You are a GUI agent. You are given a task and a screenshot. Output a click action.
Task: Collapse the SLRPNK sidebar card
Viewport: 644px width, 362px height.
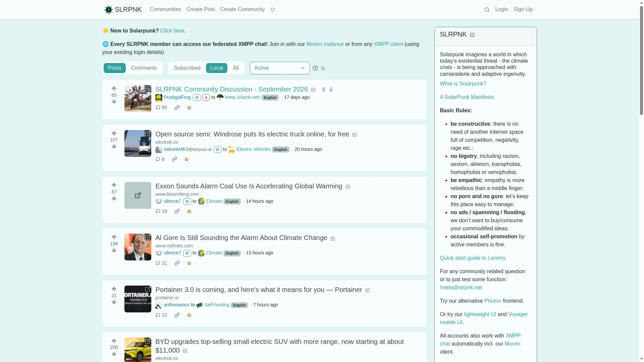click(x=472, y=35)
